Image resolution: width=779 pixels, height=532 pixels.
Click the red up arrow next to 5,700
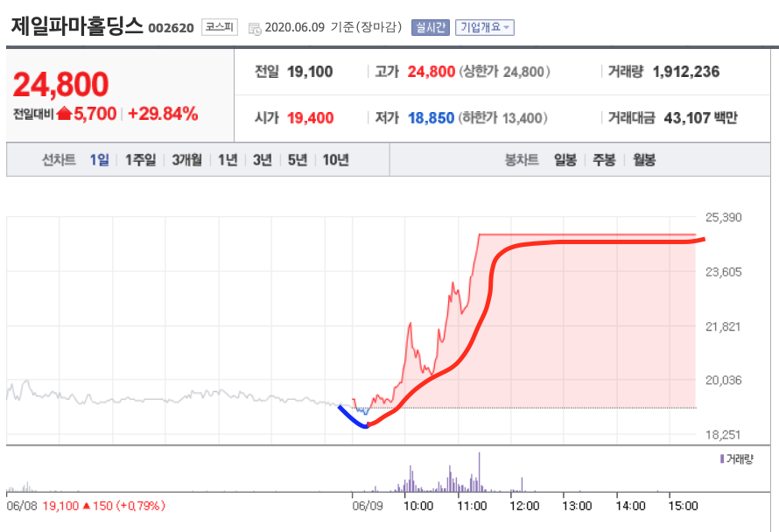tap(64, 114)
